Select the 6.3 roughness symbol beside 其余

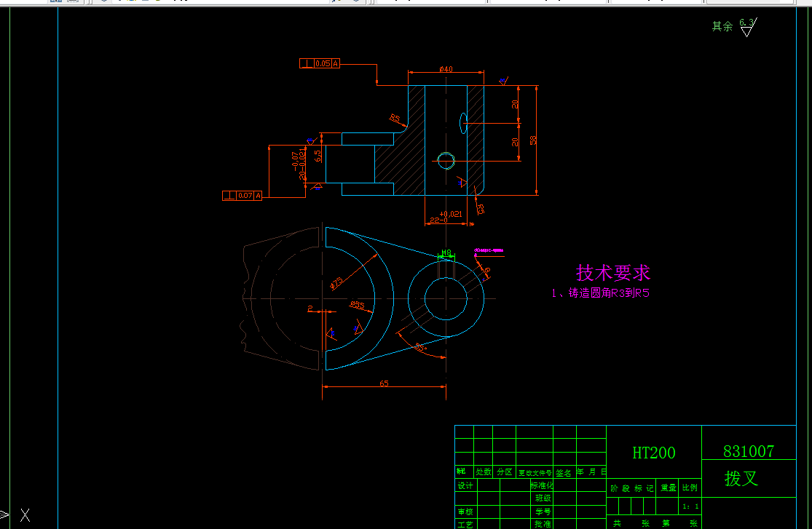tap(747, 27)
